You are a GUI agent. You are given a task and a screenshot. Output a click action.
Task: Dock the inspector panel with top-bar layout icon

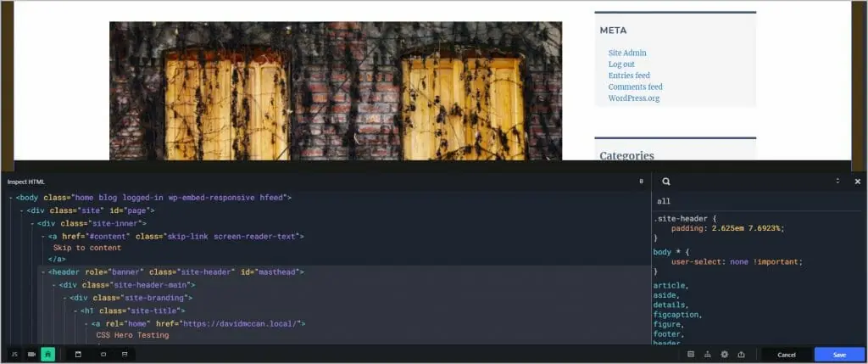pos(78,354)
